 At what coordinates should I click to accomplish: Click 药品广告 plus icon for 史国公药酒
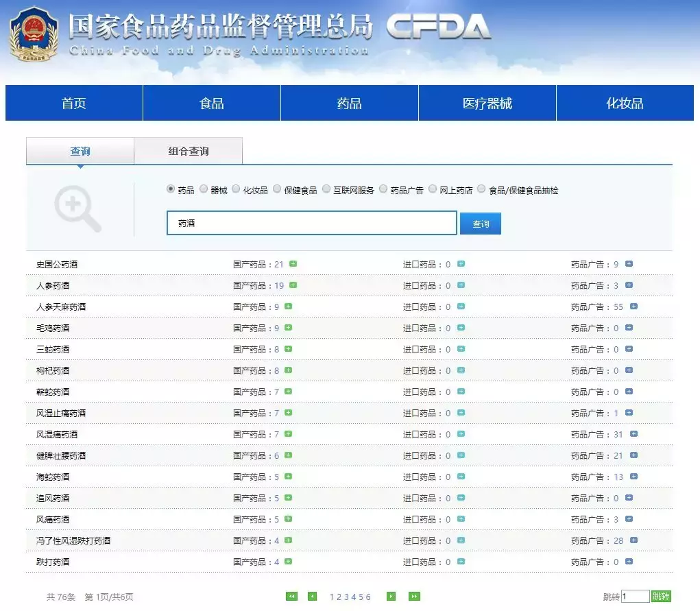point(629,264)
